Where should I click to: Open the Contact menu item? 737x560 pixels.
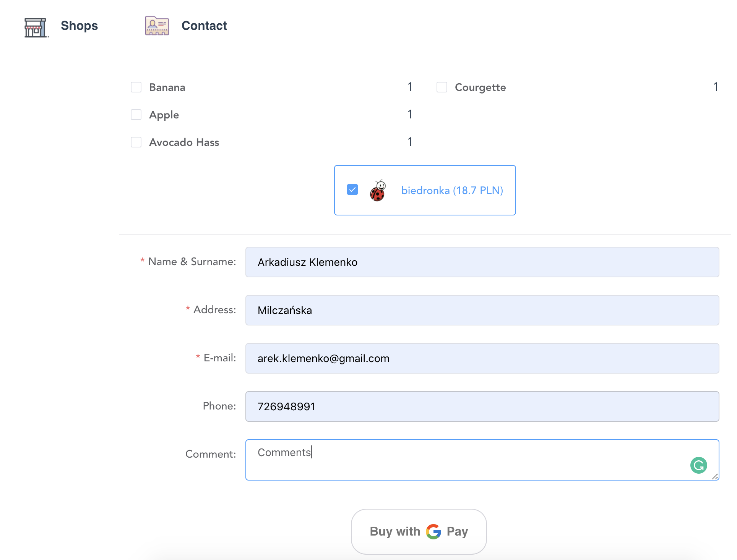(204, 26)
